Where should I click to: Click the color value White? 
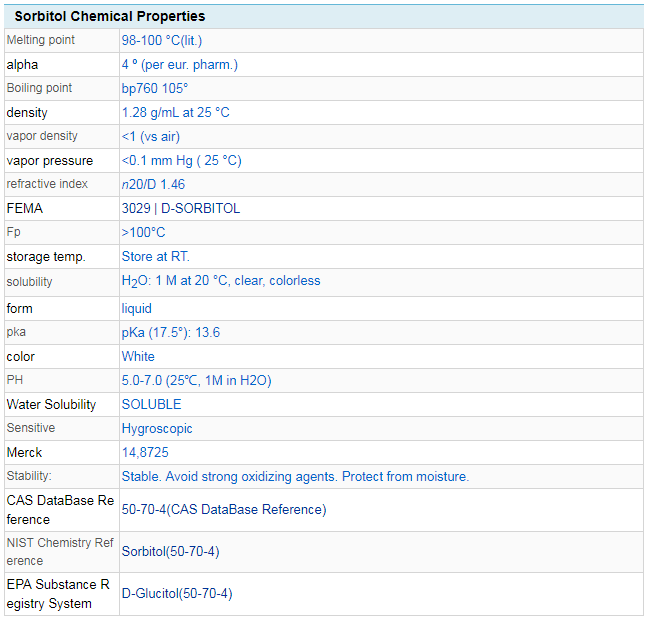pos(138,356)
